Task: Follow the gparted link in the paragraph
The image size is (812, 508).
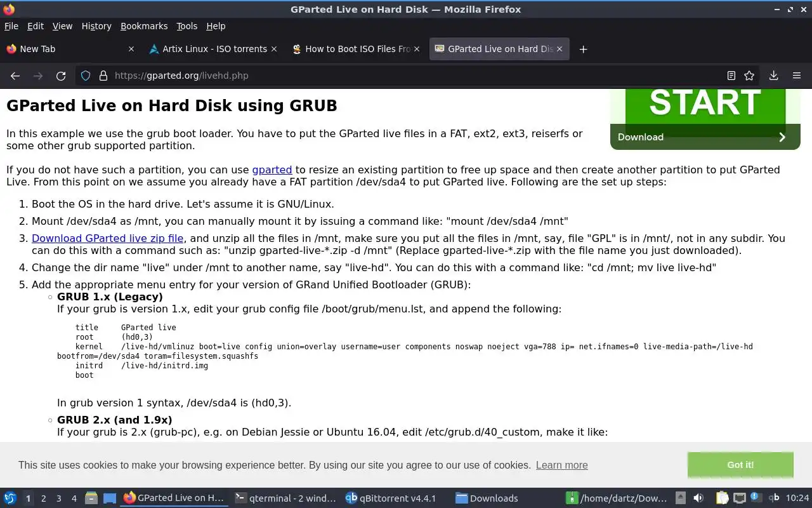Action: 272,170
